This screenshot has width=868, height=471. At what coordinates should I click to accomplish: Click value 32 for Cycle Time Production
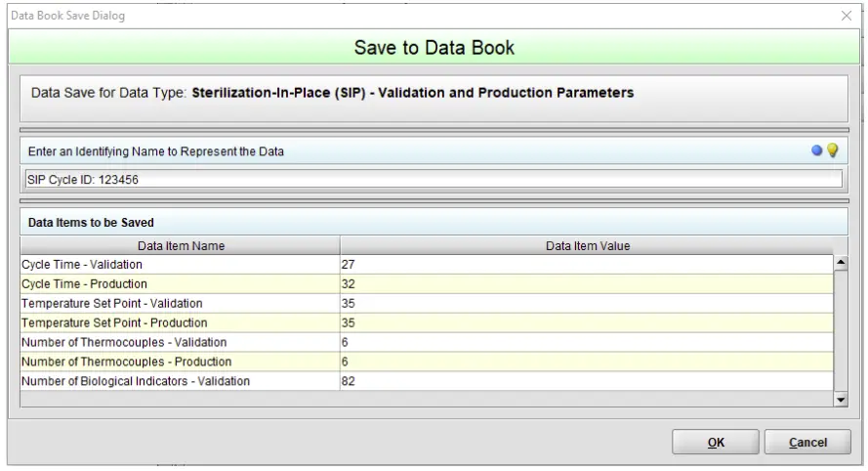pyautogui.click(x=348, y=283)
